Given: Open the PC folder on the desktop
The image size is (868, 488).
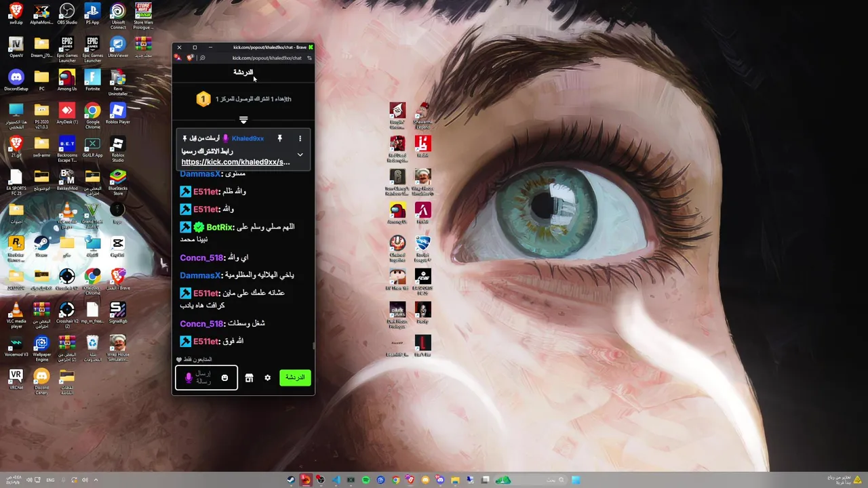Looking at the screenshot, I should [x=41, y=81].
